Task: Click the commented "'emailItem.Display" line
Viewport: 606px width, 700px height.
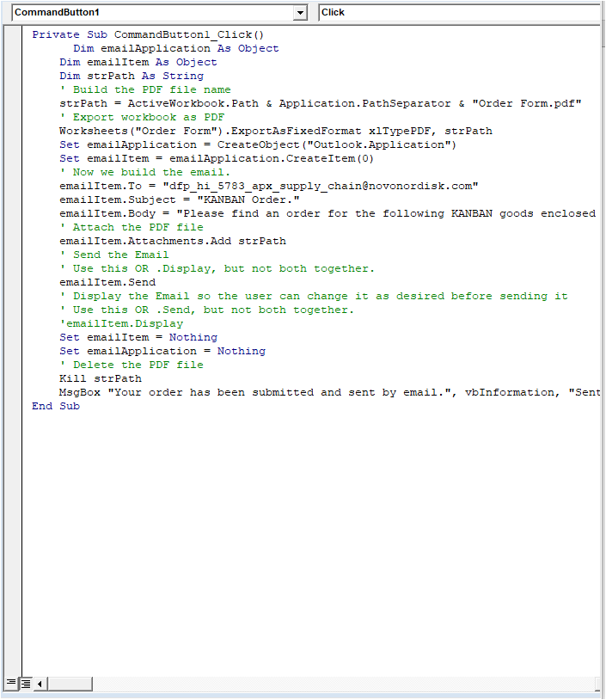Action: pos(121,323)
